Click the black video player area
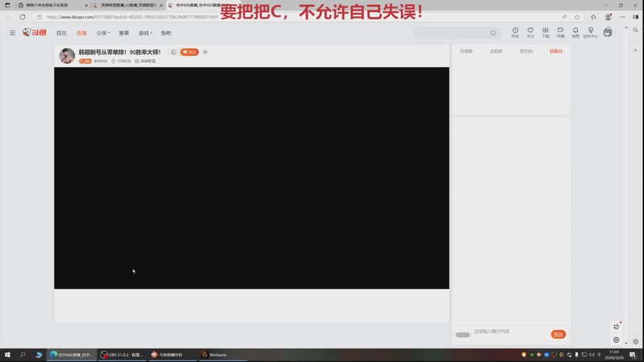 (251, 178)
